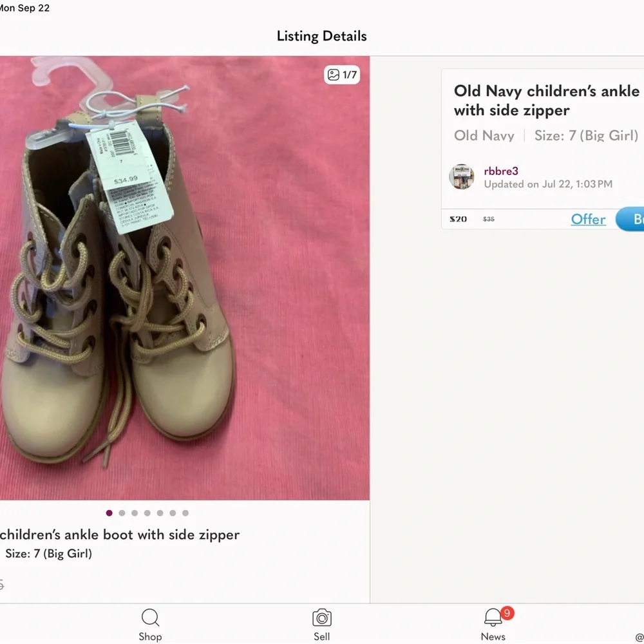The width and height of the screenshot is (644, 644).
Task: Select the fifth photo pagination dot
Action: click(x=160, y=513)
